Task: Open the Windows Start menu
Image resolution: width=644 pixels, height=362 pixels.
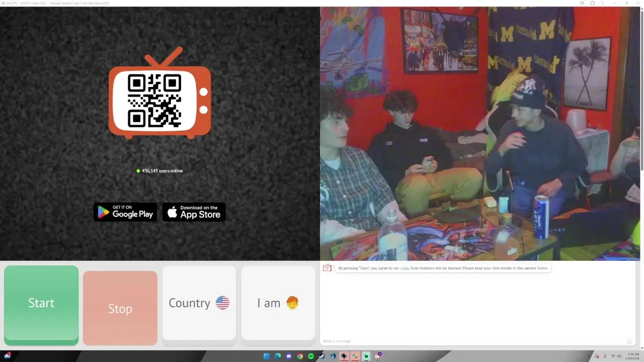Action: tap(267, 356)
